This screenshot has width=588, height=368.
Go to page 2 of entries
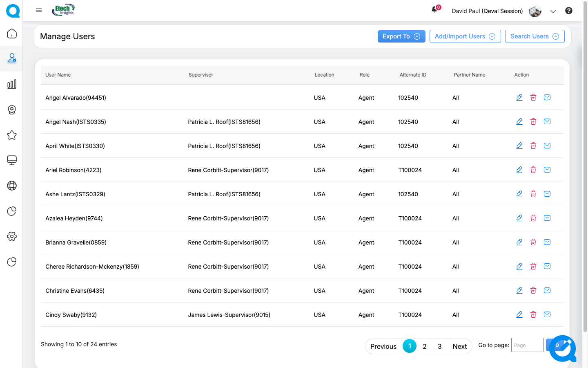(x=425, y=346)
